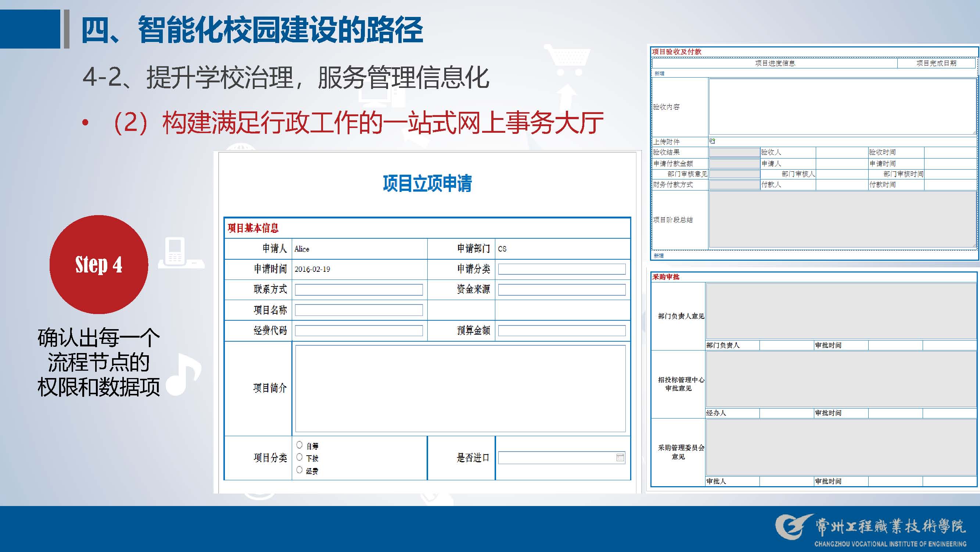Image resolution: width=980 pixels, height=552 pixels.
Task: Open the calendar picker in 是否进口 field
Action: tap(620, 457)
